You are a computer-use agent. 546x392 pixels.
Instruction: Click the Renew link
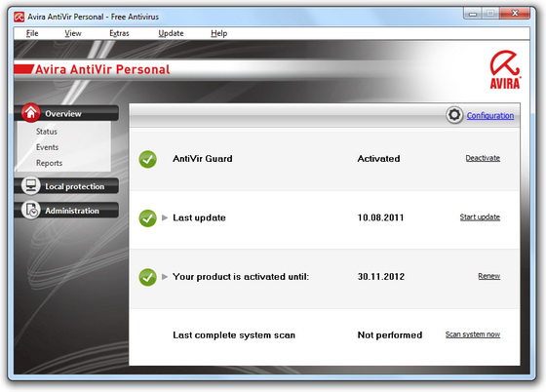[x=488, y=276]
